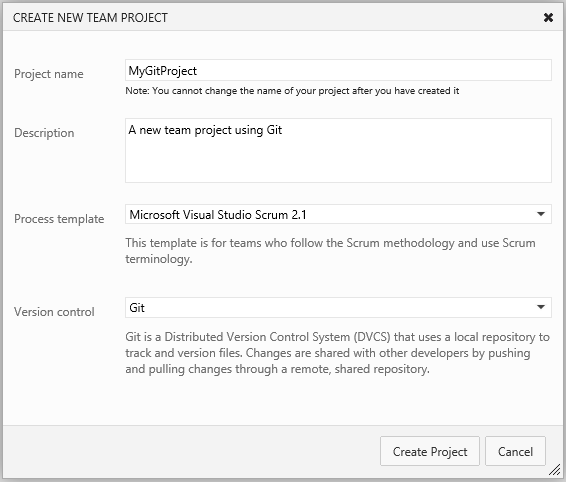The width and height of the screenshot is (566, 482).
Task: Focus the Project name text field
Action: coord(338,70)
